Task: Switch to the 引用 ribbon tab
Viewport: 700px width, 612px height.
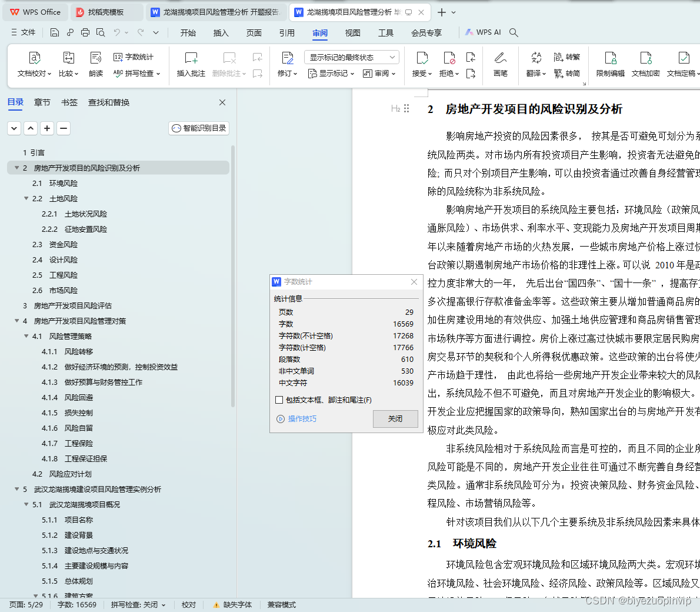Action: (x=286, y=32)
